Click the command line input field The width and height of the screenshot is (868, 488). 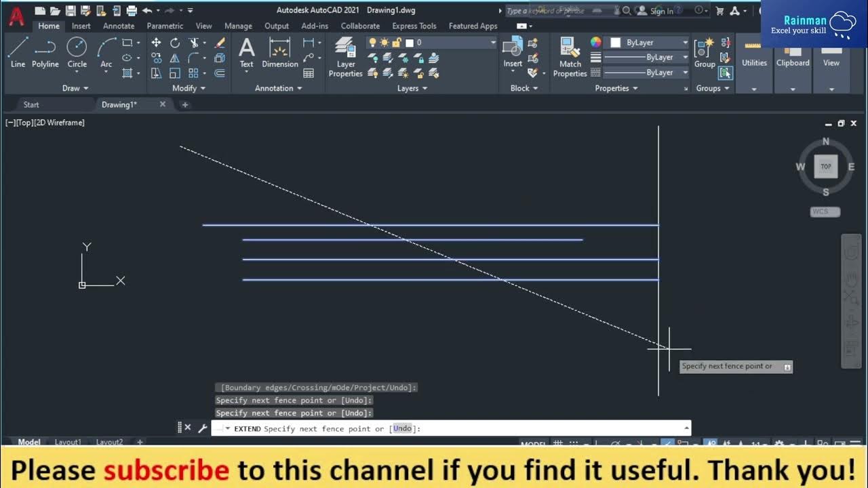coord(451,428)
